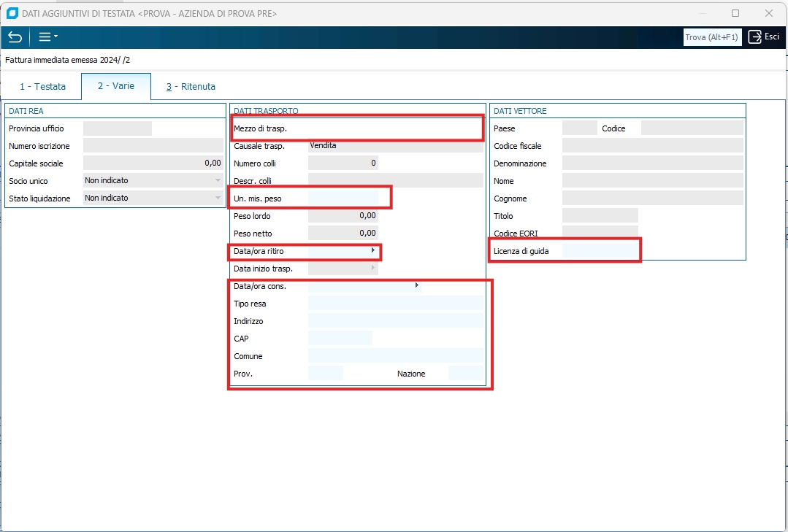Viewport: 788px width, 532px height.
Task: Click the Denominazione field
Action: [x=653, y=163]
